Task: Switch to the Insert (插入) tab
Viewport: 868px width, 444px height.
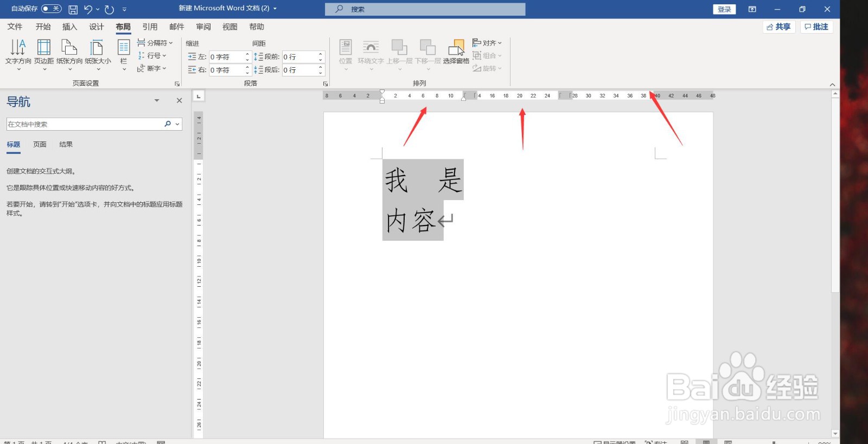Action: click(x=70, y=27)
